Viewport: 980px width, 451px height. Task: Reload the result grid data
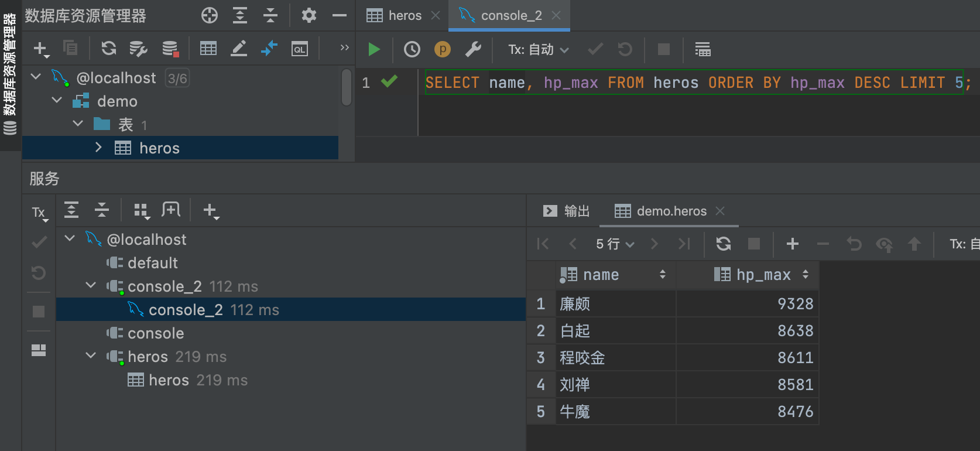coord(724,244)
